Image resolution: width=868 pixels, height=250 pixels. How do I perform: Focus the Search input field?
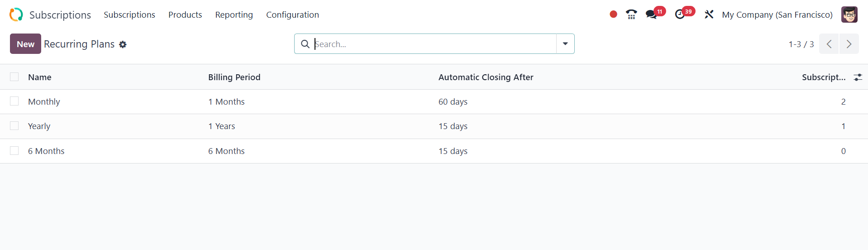(434, 44)
